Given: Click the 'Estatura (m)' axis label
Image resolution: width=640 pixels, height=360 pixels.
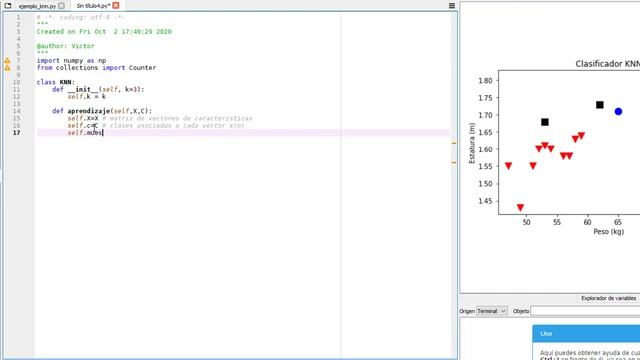Looking at the screenshot, I should [472, 143].
